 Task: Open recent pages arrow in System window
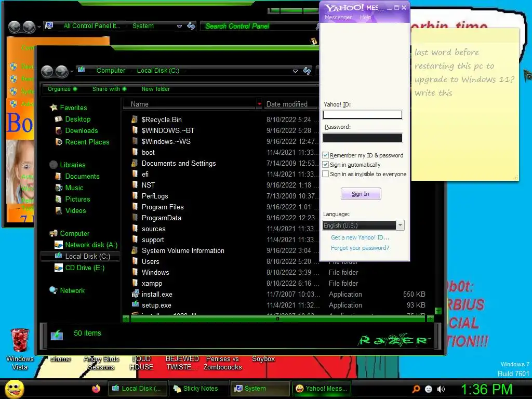click(39, 26)
